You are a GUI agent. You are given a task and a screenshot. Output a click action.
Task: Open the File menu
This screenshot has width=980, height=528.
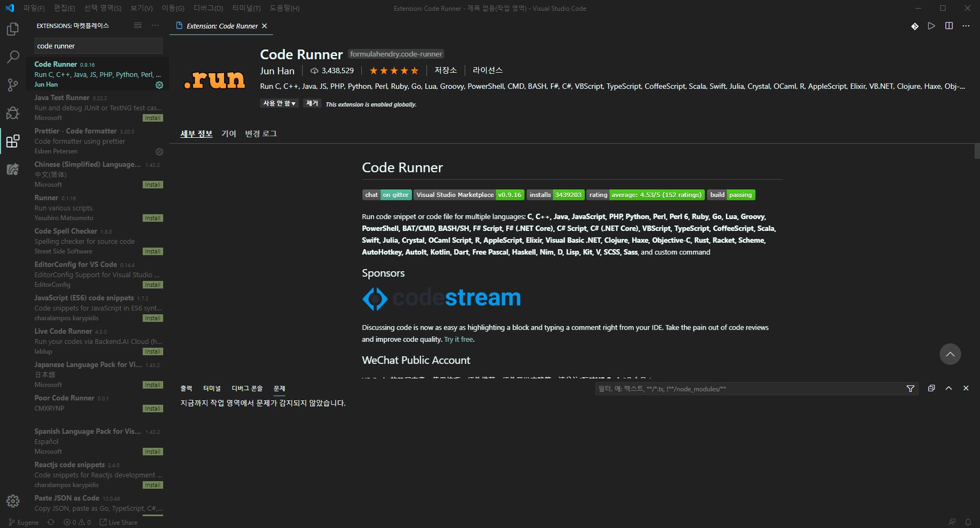tap(34, 8)
